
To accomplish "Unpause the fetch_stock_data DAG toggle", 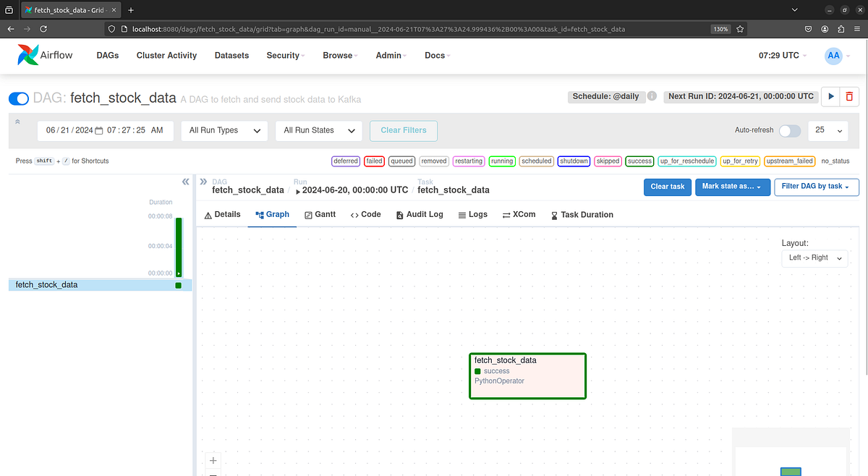I will (18, 98).
